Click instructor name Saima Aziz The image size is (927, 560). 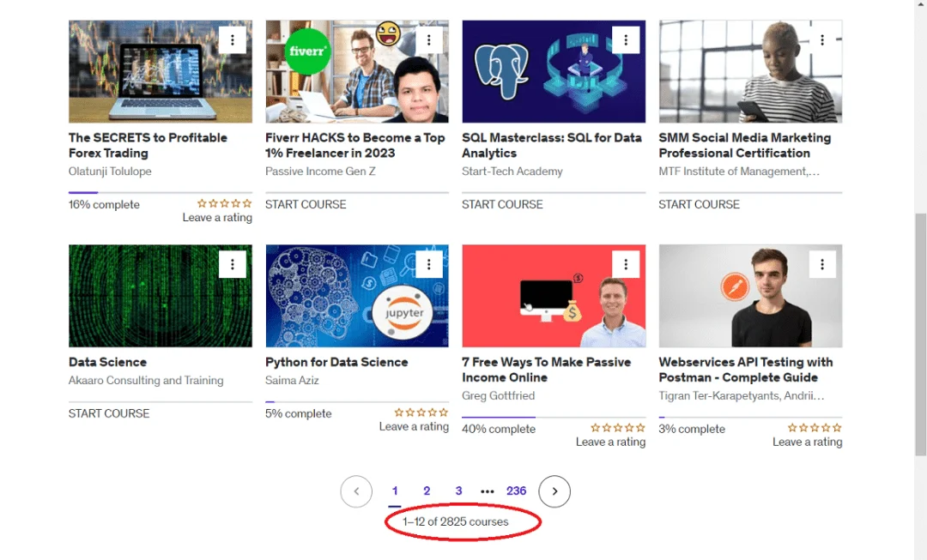292,381
